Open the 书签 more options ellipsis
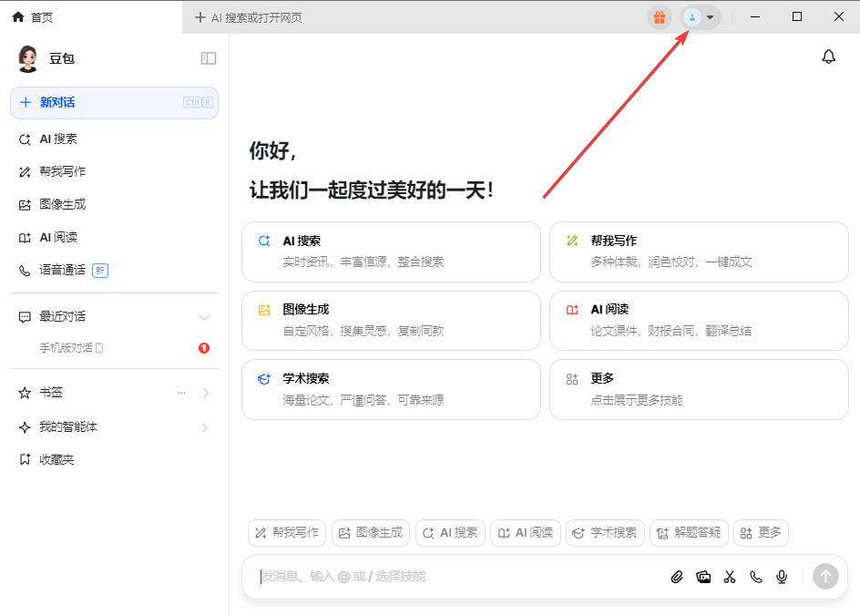This screenshot has height=616, width=860. [181, 393]
